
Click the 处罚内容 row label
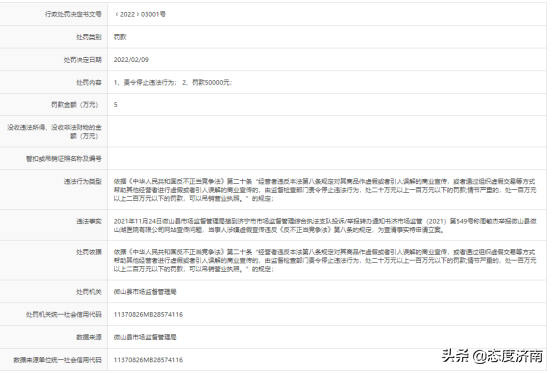[x=89, y=82]
